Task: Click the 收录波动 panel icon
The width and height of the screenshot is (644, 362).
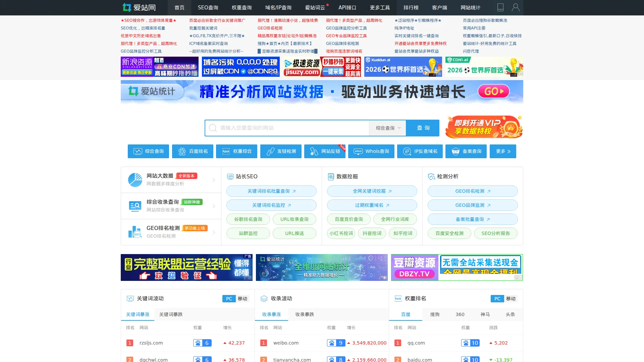Action: [264, 299]
